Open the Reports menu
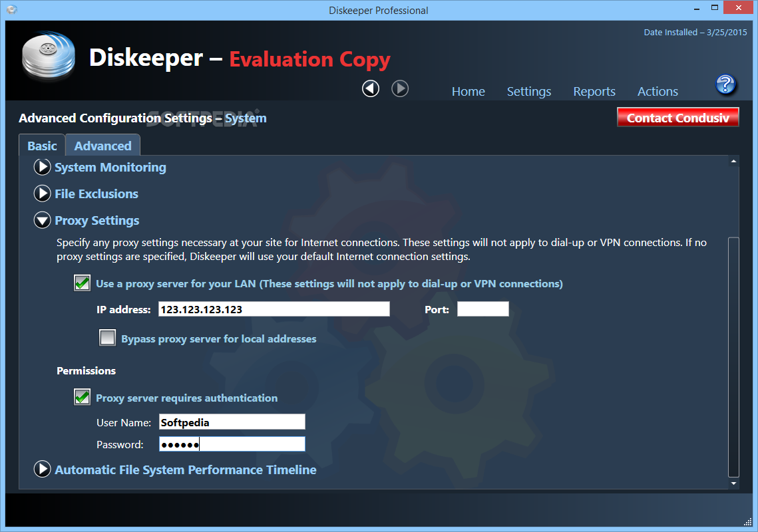Image resolution: width=758 pixels, height=532 pixels. point(594,91)
